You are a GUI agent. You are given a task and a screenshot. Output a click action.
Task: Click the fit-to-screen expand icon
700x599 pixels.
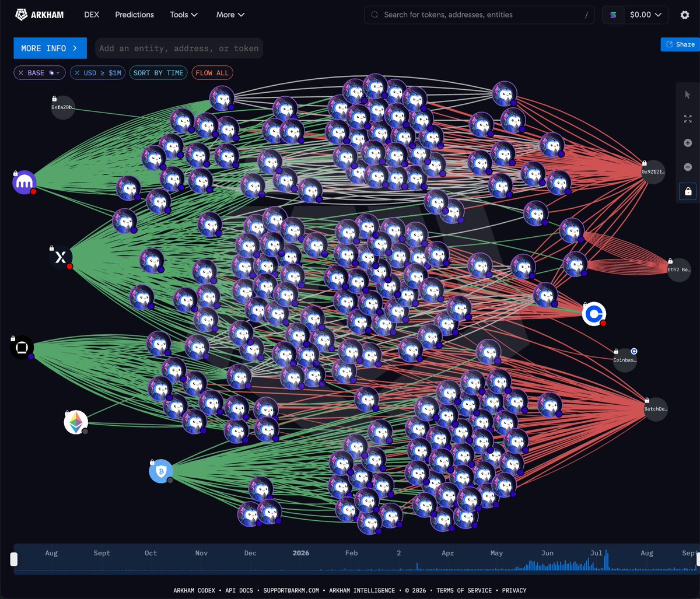688,118
